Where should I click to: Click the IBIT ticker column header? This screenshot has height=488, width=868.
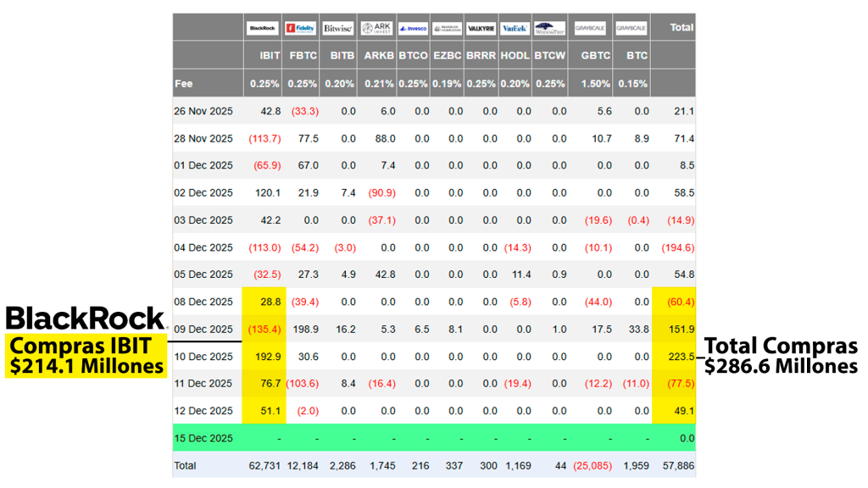click(x=270, y=56)
